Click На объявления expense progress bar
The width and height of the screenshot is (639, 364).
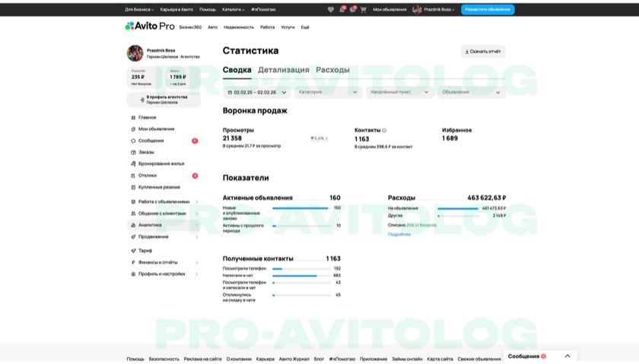[458, 209]
